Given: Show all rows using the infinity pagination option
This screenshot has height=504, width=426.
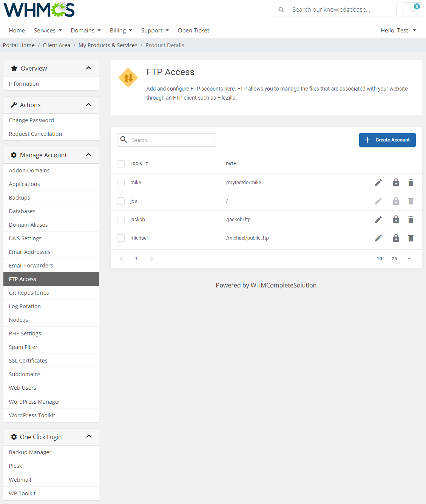Looking at the screenshot, I should click(410, 258).
